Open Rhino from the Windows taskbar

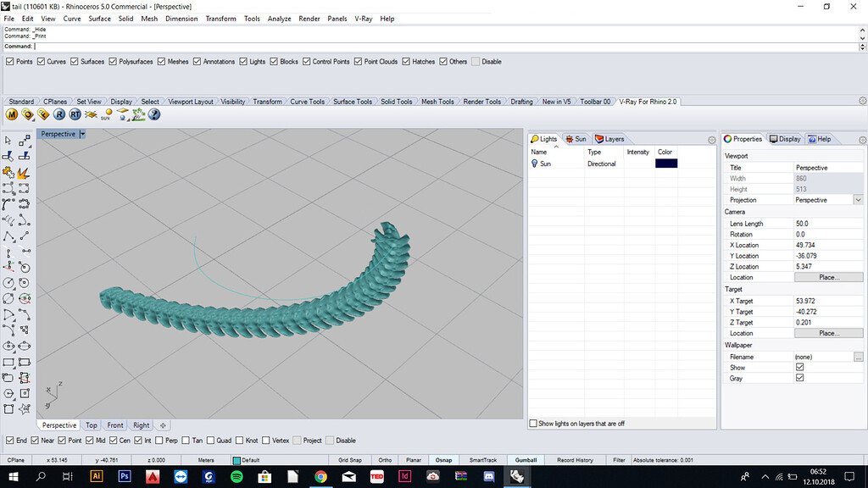coord(517,477)
